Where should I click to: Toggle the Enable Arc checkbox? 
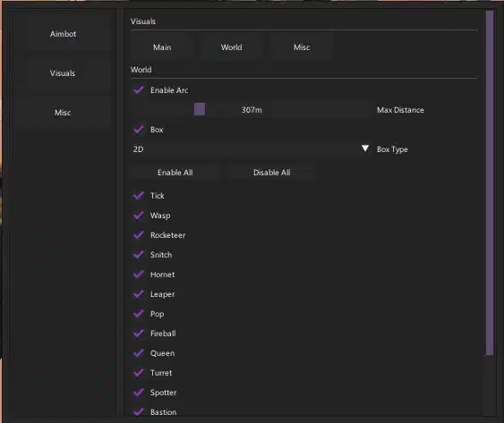coord(139,90)
